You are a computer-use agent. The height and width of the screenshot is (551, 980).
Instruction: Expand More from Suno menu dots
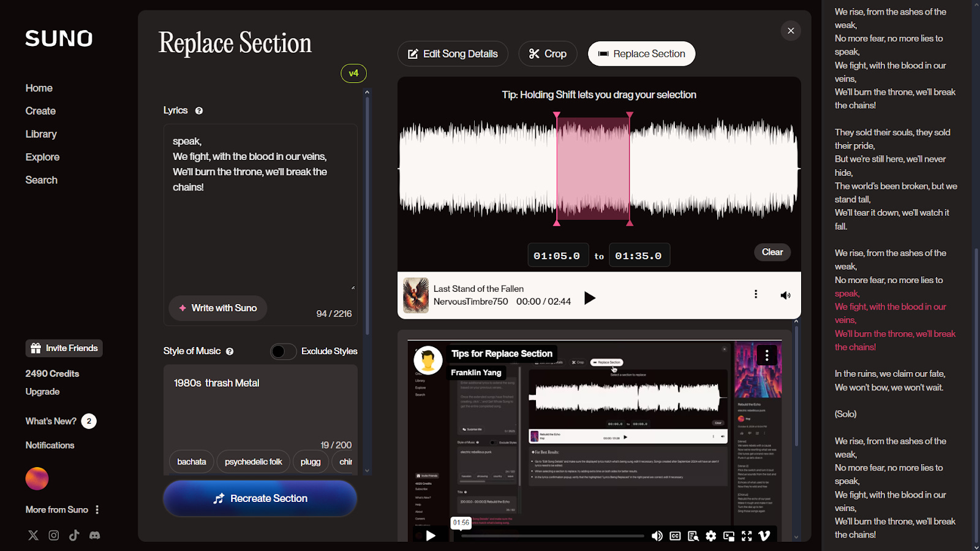pos(97,509)
